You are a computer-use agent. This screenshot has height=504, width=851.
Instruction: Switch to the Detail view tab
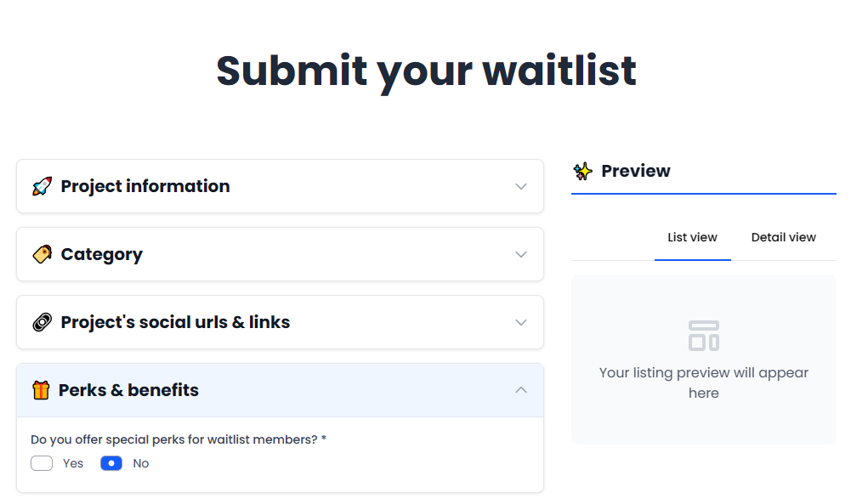[783, 237]
